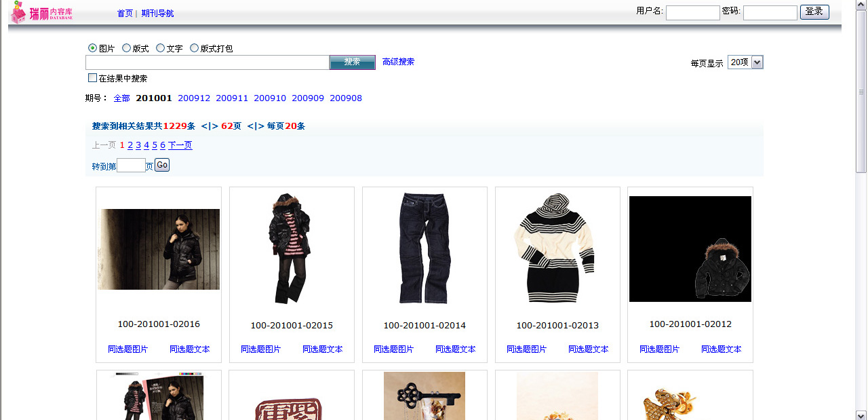This screenshot has height=420, width=868.
Task: Open the striped hooded sweater dress thumbnail
Action: (x=557, y=248)
